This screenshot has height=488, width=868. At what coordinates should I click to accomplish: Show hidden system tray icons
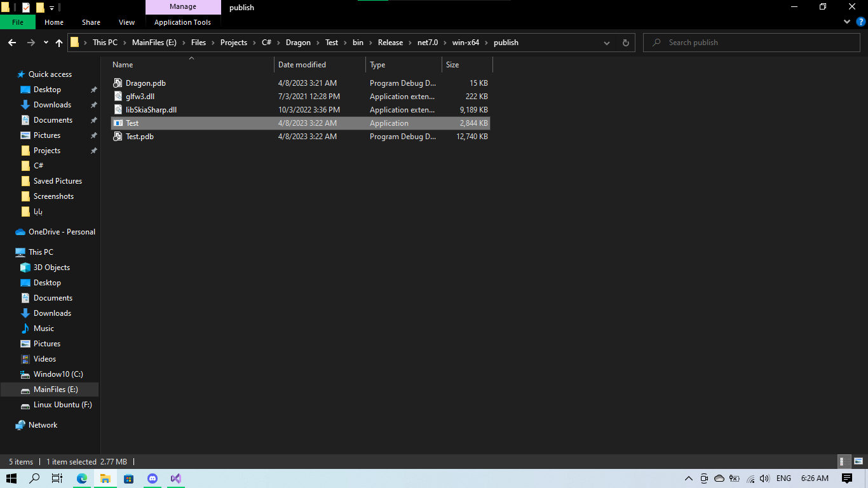tap(688, 478)
